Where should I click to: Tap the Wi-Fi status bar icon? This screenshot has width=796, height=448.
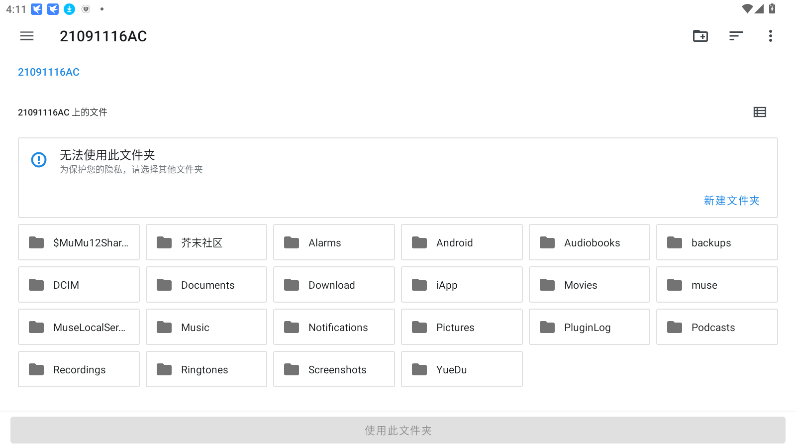click(747, 9)
